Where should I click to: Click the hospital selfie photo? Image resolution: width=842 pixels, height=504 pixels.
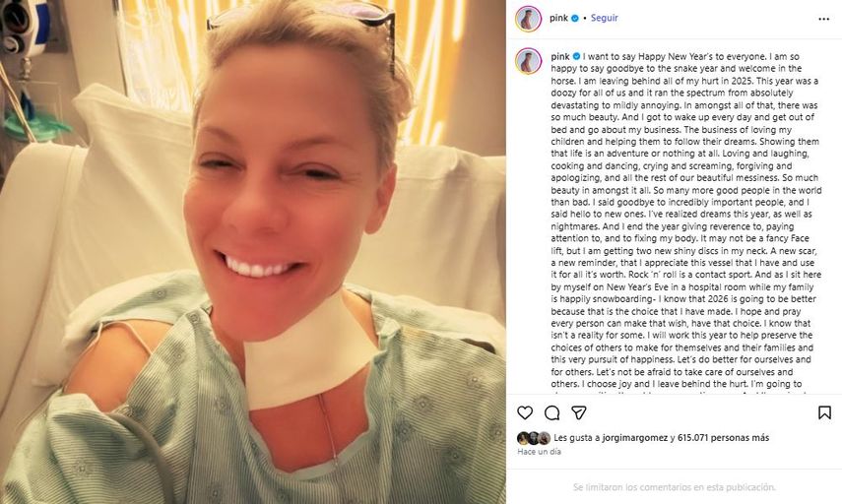(252, 252)
